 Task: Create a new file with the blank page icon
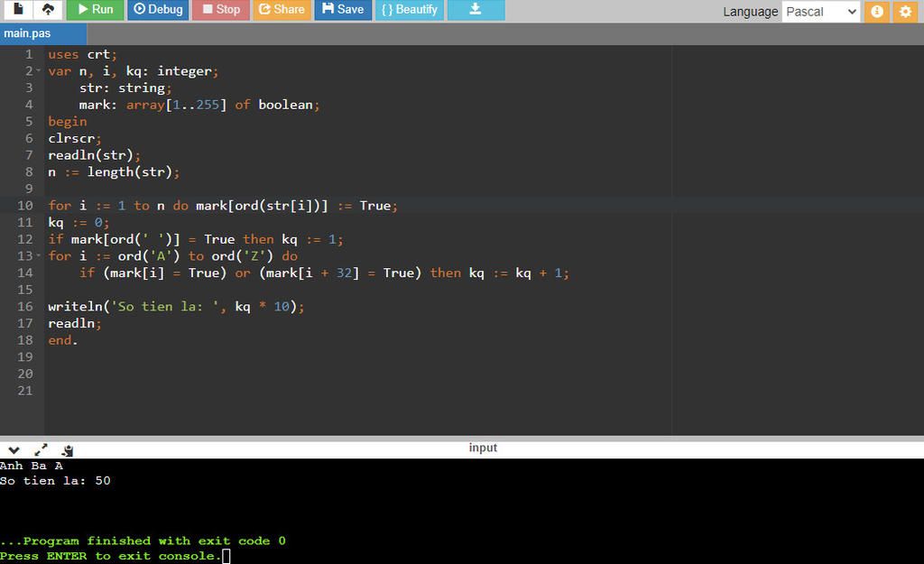point(18,9)
